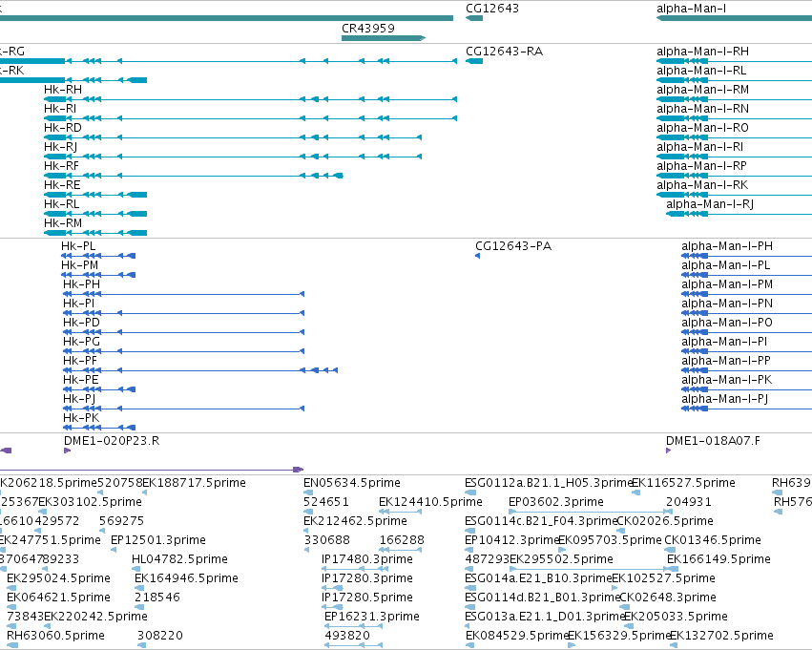Click the Hk-PM protein label
Image resolution: width=812 pixels, height=650 pixels.
click(x=79, y=265)
